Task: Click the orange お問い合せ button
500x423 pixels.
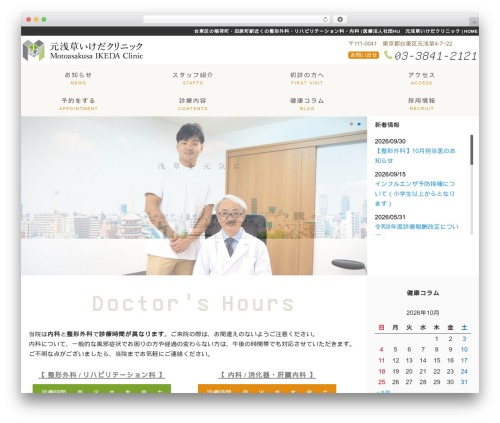Action: [x=363, y=55]
